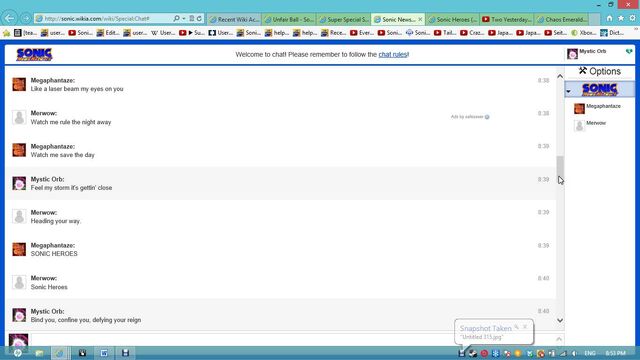Click the message box scroll up arrow
Viewport: 640px width, 360px height.
(x=559, y=339)
